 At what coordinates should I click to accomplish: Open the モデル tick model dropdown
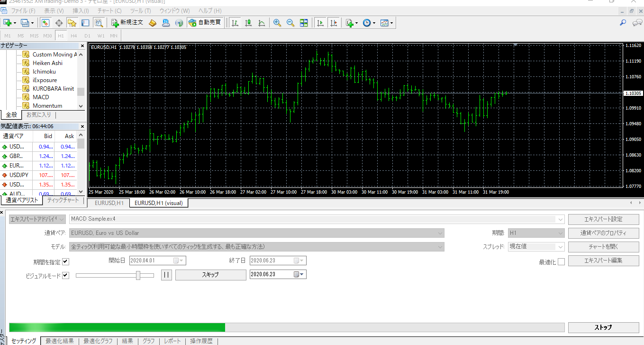[x=441, y=247]
